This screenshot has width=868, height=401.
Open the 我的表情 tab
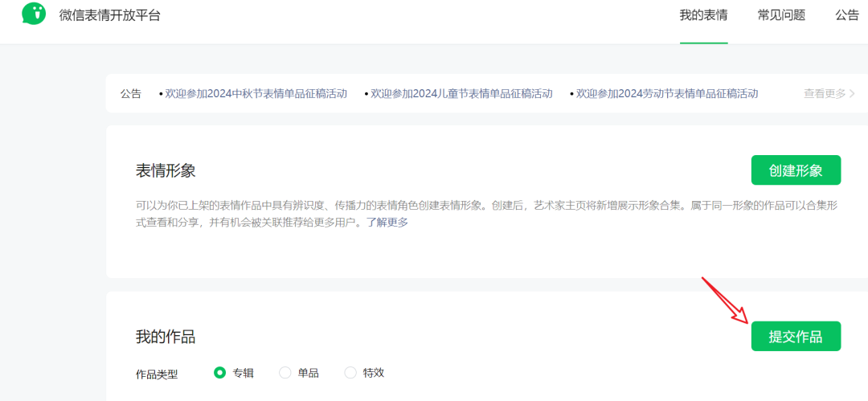click(x=703, y=15)
